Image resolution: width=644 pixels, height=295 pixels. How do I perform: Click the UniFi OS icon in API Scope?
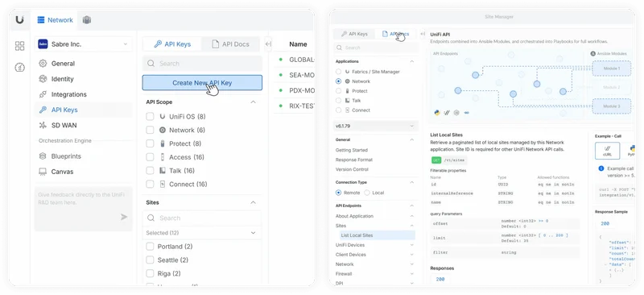pos(163,116)
